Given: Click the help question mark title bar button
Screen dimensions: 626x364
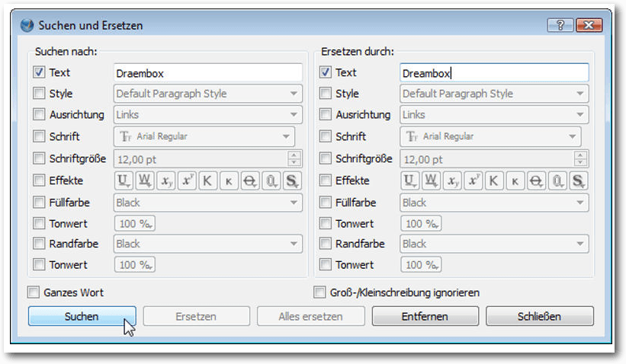Looking at the screenshot, I should click(x=560, y=26).
